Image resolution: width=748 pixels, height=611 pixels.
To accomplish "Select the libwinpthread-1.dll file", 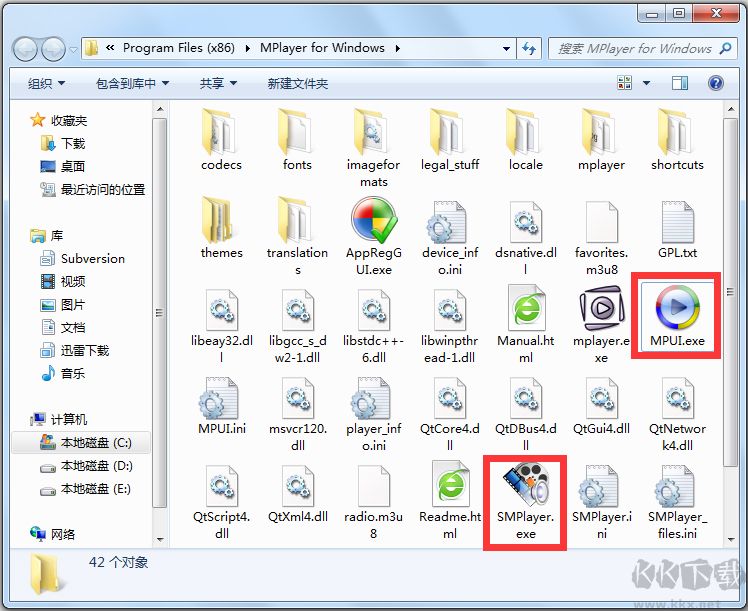I will pos(449,324).
